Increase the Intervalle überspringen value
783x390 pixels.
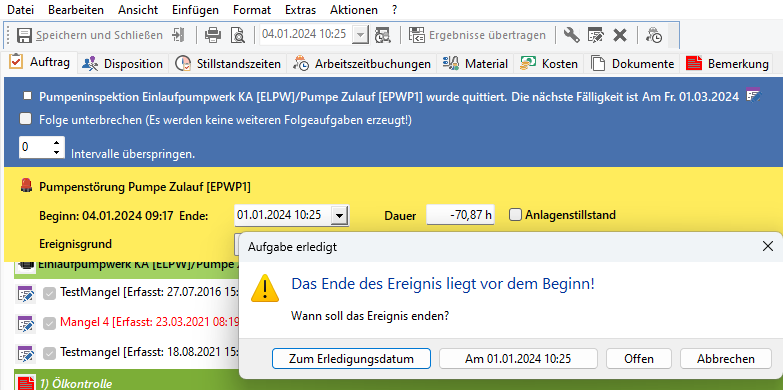pos(56,142)
